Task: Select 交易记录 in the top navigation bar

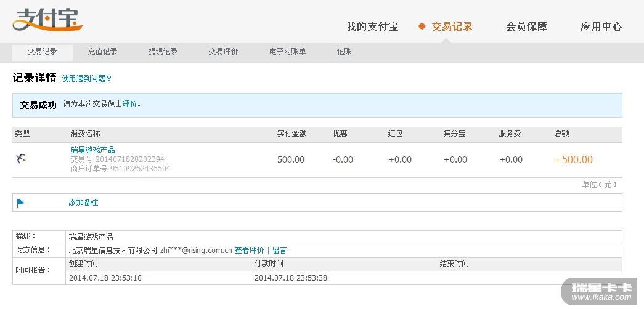Action: [452, 26]
